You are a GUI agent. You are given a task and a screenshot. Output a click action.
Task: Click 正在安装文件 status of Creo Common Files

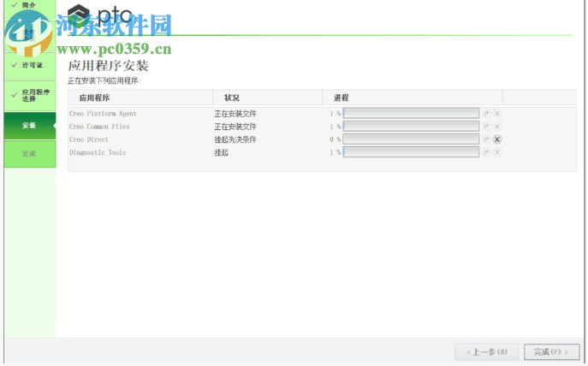click(235, 127)
